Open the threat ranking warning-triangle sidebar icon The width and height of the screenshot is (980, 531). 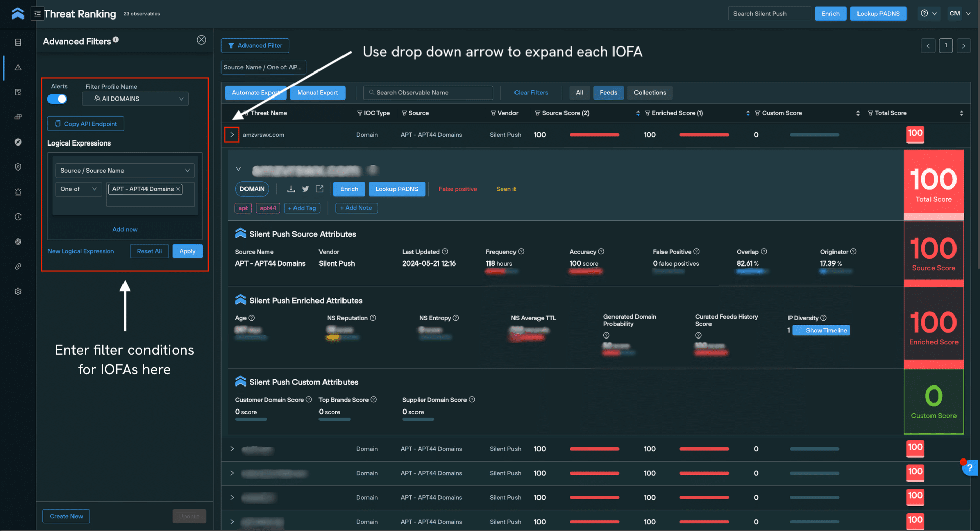point(18,67)
